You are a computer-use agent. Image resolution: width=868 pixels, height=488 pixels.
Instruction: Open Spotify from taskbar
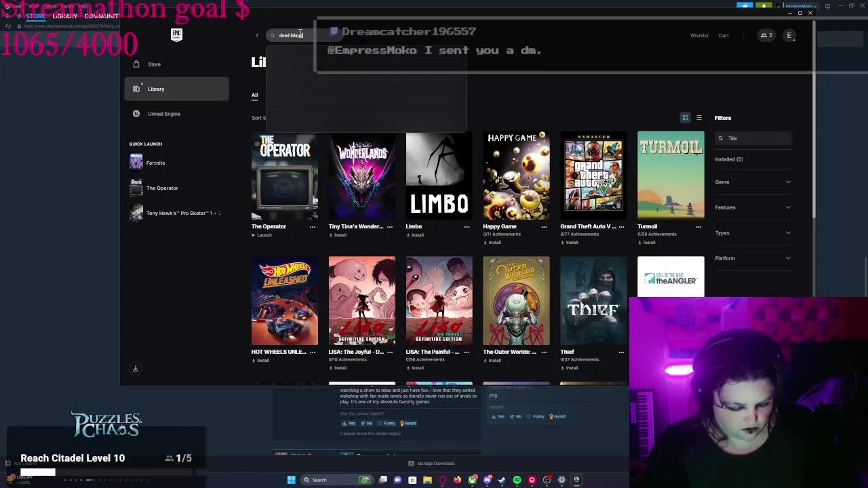(517, 480)
